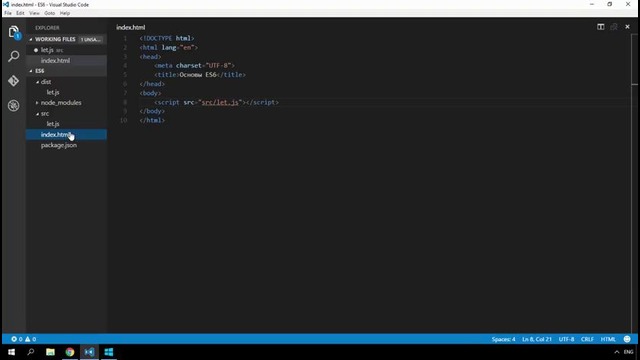This screenshot has width=640, height=360.
Task: Click the feedback smiley in the status bar
Action: [627, 339]
